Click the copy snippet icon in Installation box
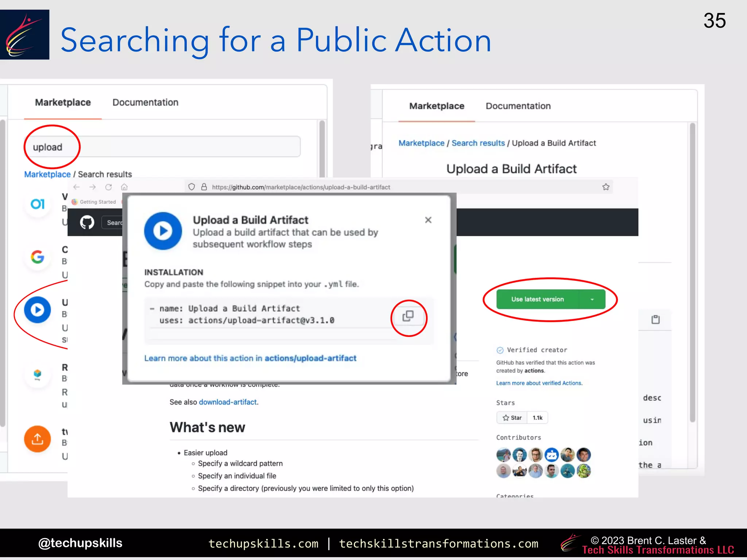Image resolution: width=747 pixels, height=560 pixels. point(408,316)
